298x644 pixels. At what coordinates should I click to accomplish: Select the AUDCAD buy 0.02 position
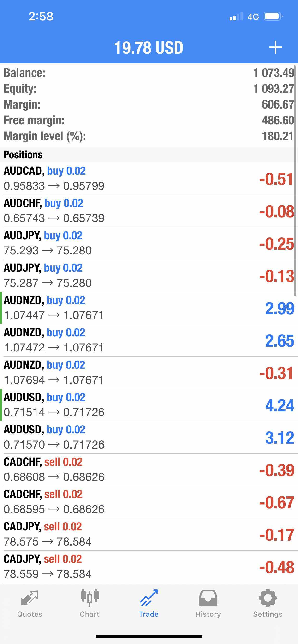(148, 178)
